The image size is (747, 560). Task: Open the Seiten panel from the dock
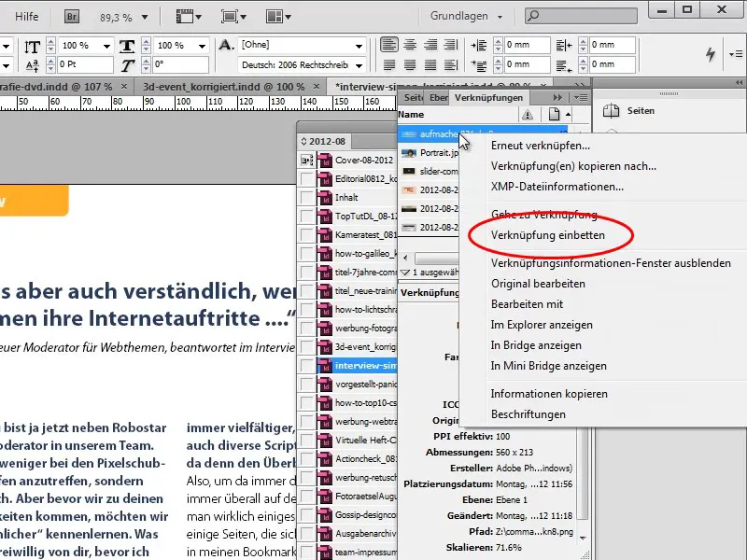pos(628,111)
